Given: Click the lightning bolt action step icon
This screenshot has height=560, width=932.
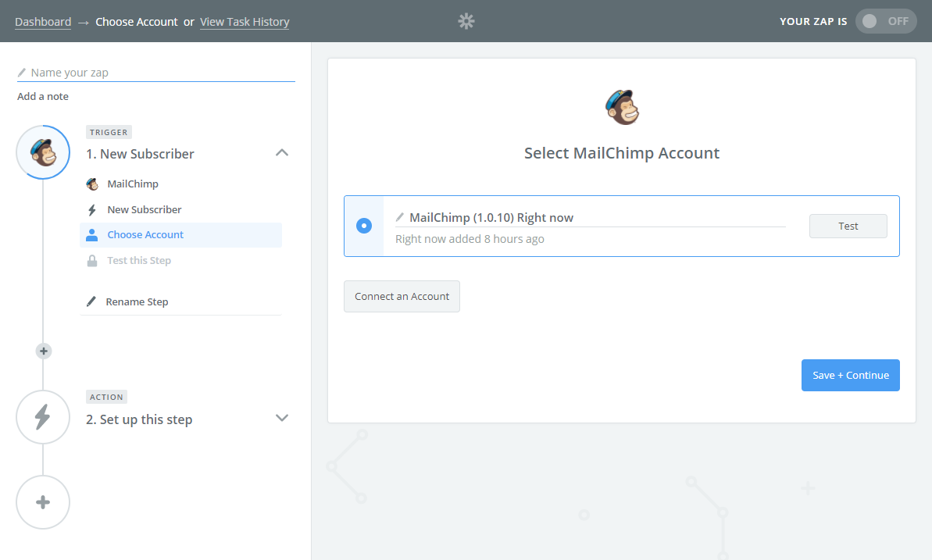Looking at the screenshot, I should tap(43, 417).
